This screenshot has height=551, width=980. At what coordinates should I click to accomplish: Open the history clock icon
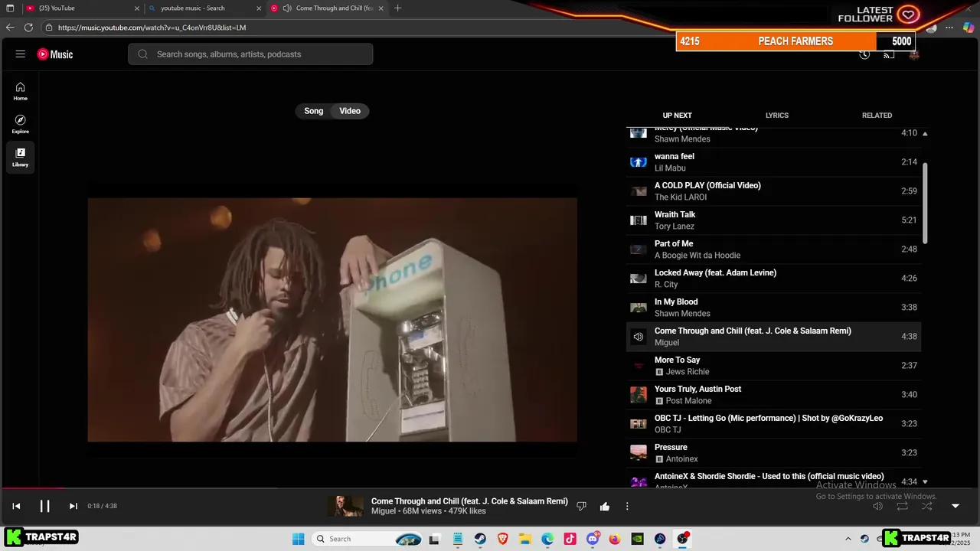[x=864, y=54]
